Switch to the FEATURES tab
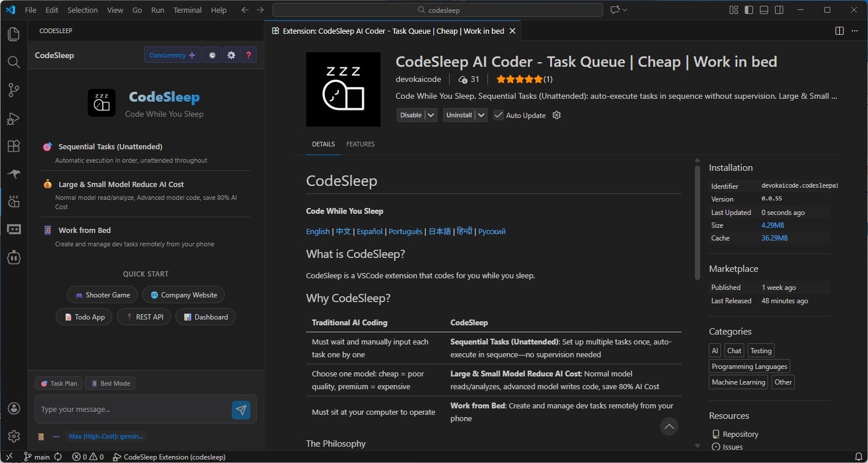 click(x=360, y=143)
